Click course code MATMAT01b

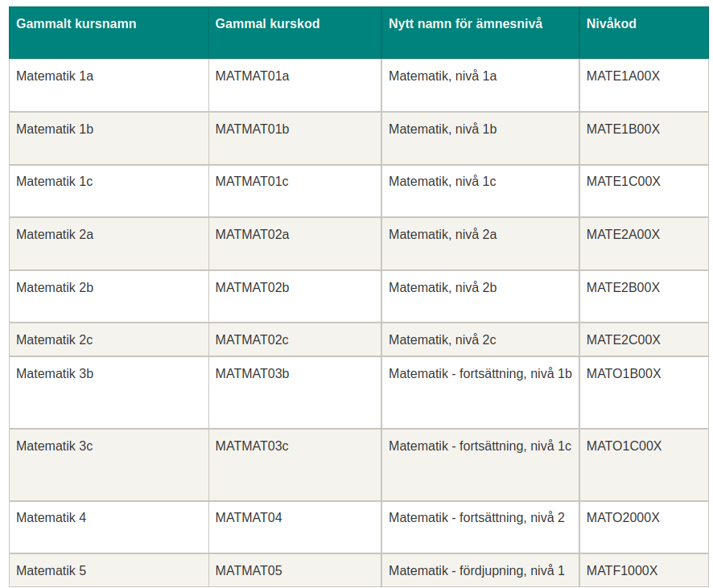(x=252, y=129)
